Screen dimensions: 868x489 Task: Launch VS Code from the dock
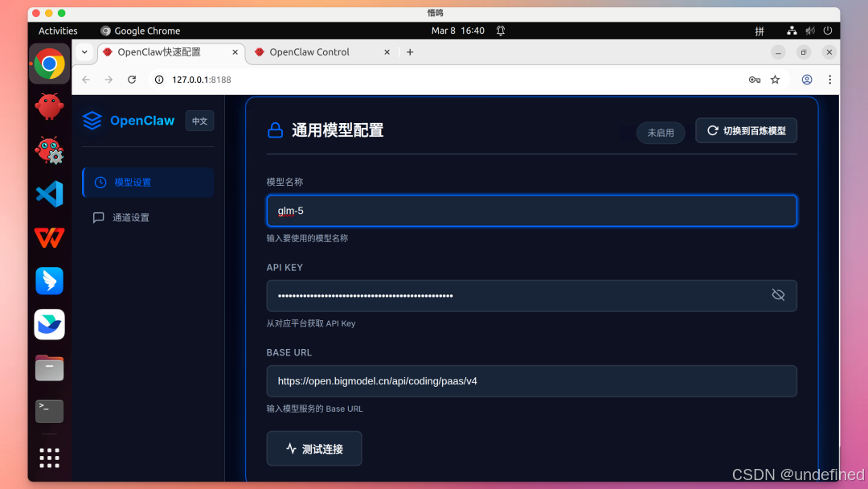pyautogui.click(x=49, y=194)
